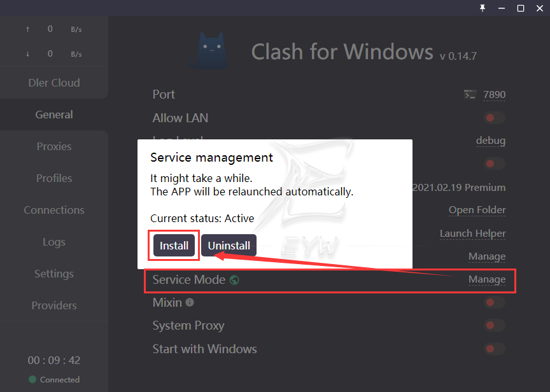Open the Profiles tab
This screenshot has width=550, height=392.
point(54,178)
